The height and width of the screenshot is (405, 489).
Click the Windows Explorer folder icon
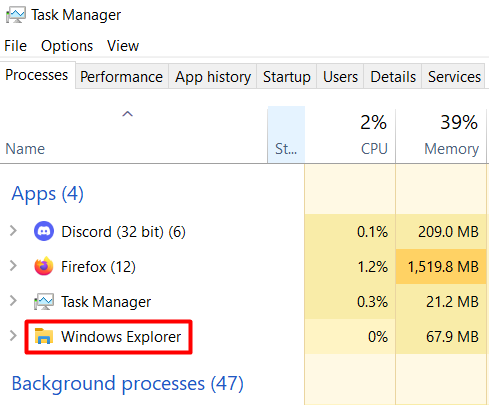(44, 336)
